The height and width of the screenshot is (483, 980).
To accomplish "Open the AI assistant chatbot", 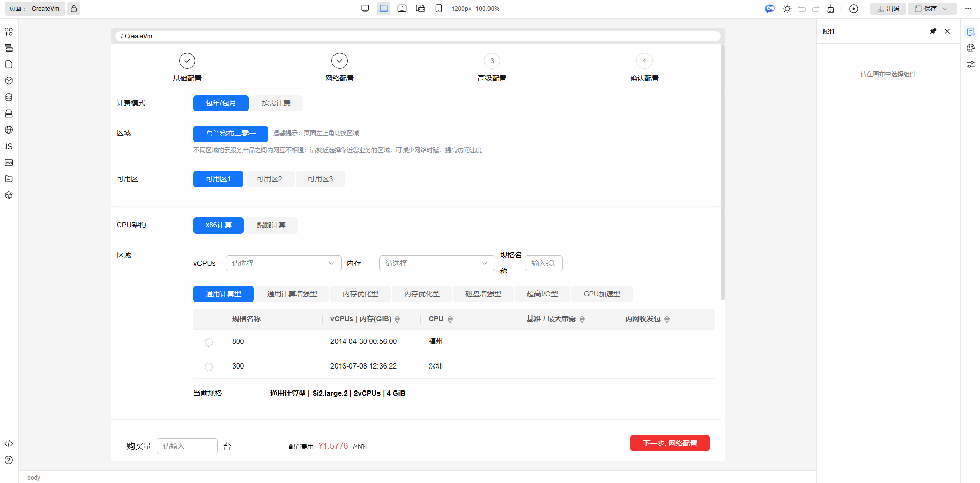I will [x=770, y=9].
